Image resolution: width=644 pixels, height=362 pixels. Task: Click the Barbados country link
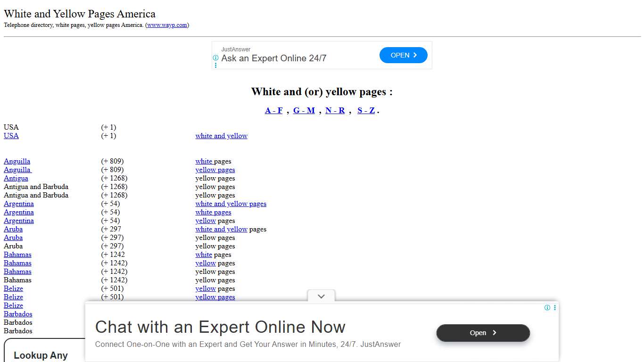pyautogui.click(x=17, y=314)
